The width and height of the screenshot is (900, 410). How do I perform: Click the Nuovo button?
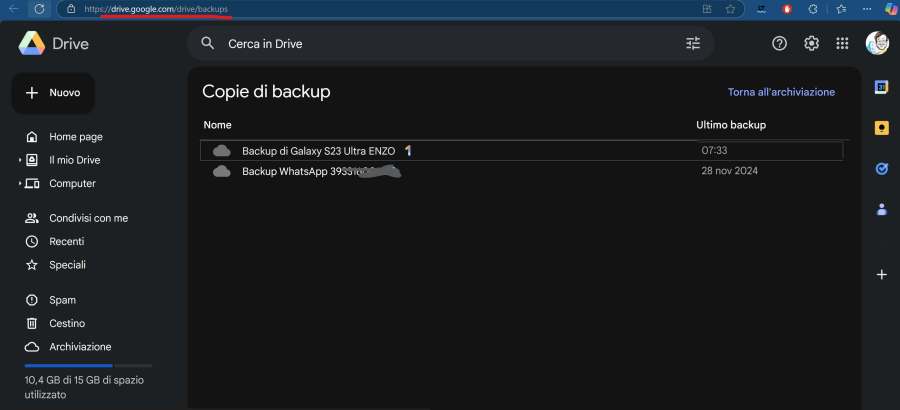pos(53,93)
